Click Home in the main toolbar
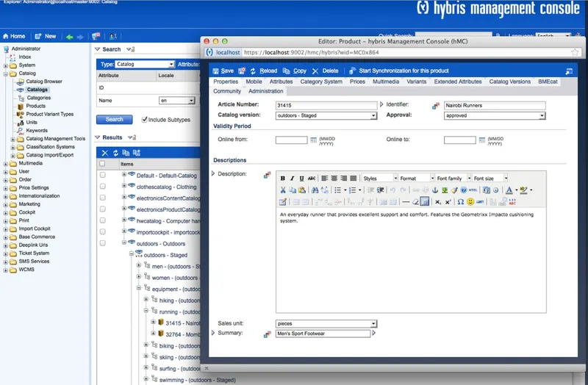Viewport: 588px width, 385px height. (14, 36)
